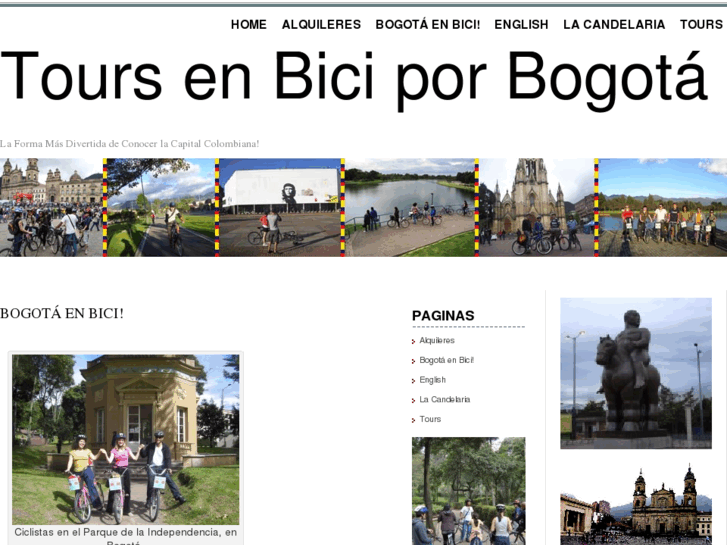Image resolution: width=727 pixels, height=545 pixels.
Task: Click the Botero horse statue sidebar image
Action: click(636, 373)
